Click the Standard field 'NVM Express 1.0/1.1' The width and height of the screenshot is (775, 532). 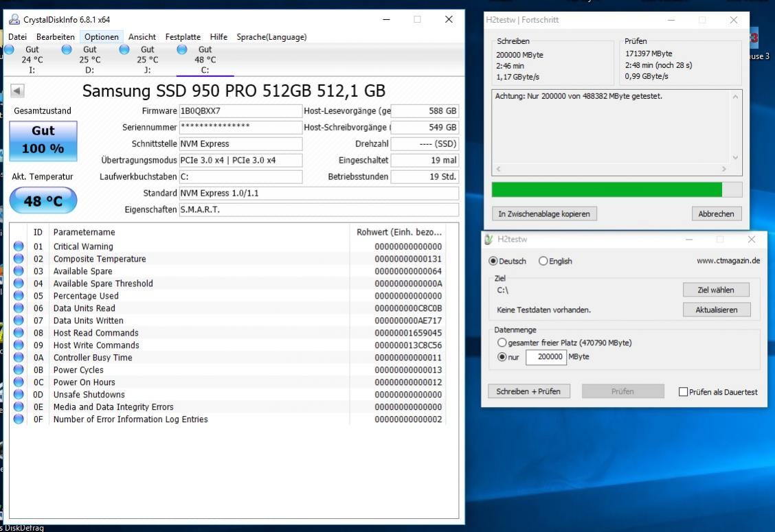click(319, 193)
